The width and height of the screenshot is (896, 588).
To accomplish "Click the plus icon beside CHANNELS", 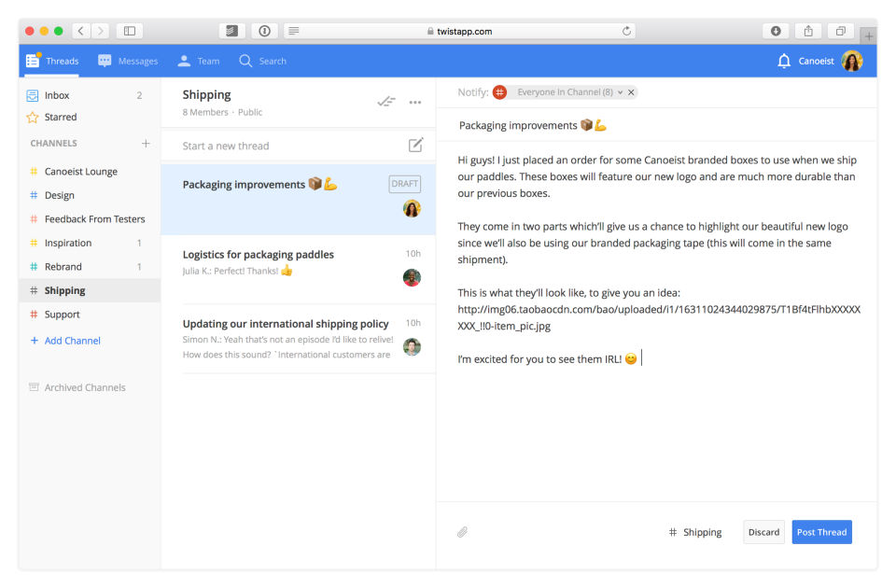I will pyautogui.click(x=146, y=143).
